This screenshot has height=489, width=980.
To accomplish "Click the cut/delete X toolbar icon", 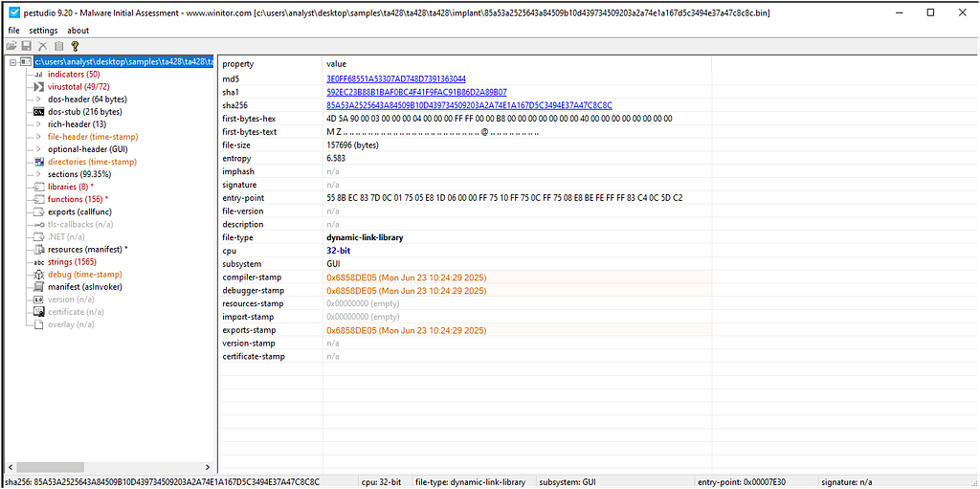I will pos(42,46).
